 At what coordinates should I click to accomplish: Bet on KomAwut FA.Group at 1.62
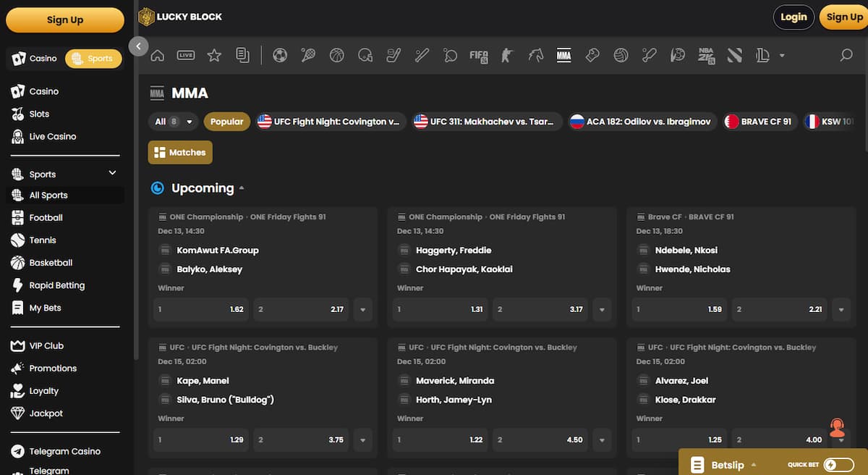201,309
